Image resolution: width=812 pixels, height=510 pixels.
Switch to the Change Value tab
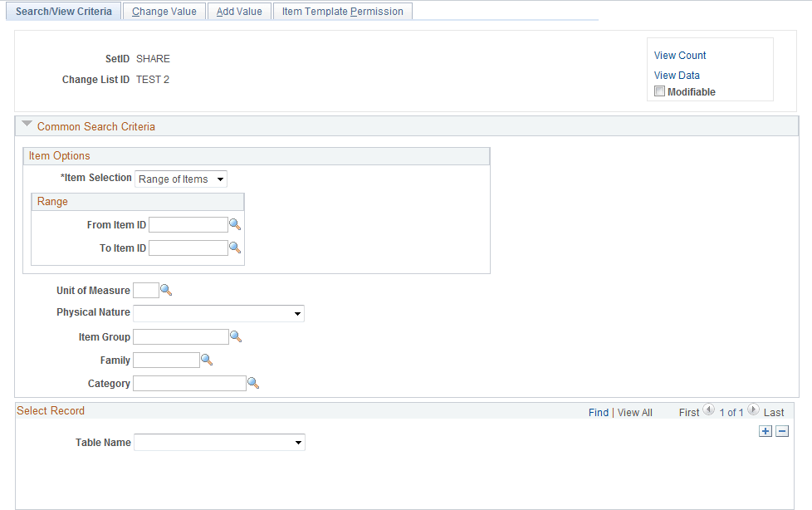coord(164,10)
